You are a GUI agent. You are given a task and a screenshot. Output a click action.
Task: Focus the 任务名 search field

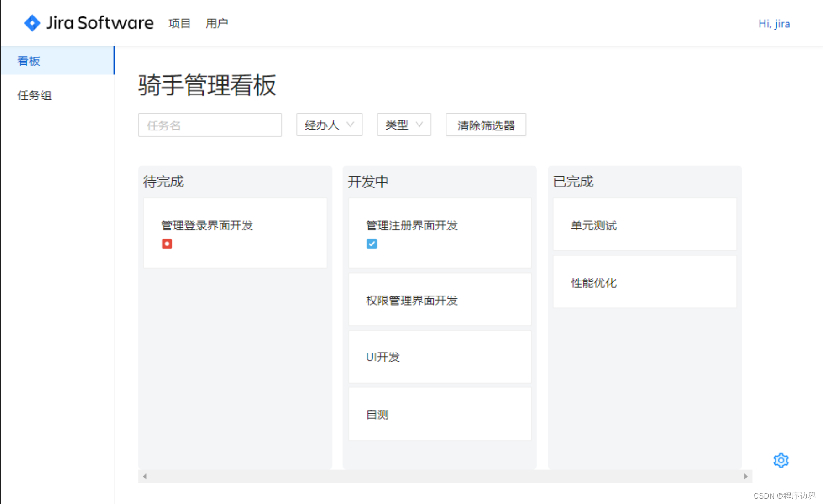(x=210, y=125)
